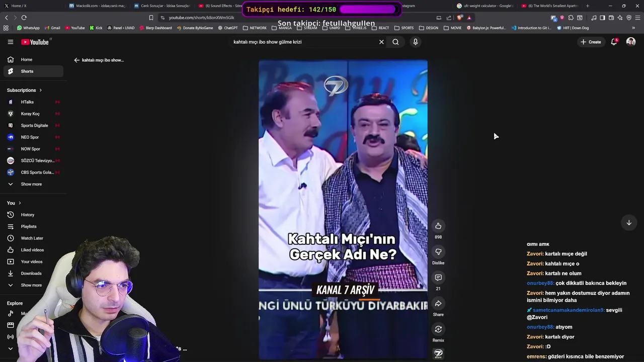The width and height of the screenshot is (644, 362).
Task: Open the SPORTS bookmarks folder
Action: (x=404, y=28)
